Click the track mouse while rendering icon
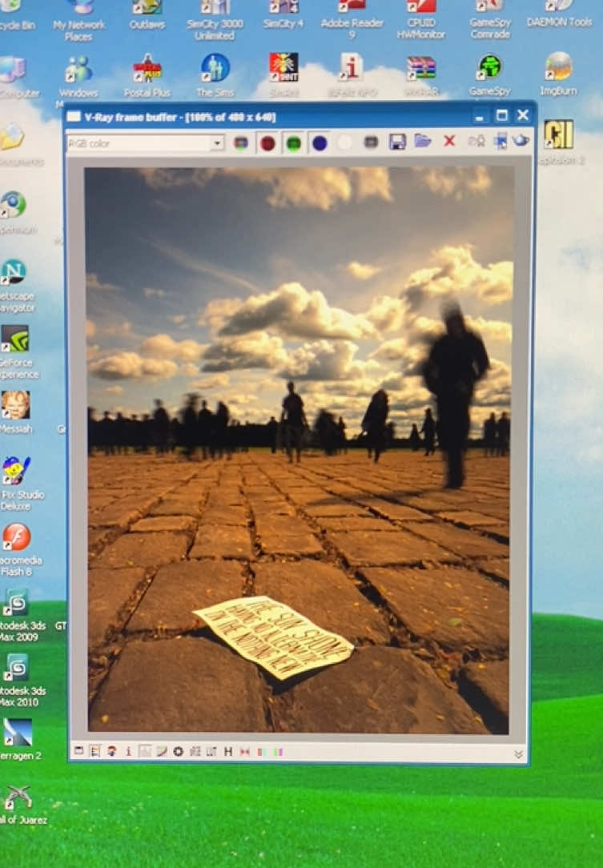The height and width of the screenshot is (868, 603). pyautogui.click(x=500, y=141)
